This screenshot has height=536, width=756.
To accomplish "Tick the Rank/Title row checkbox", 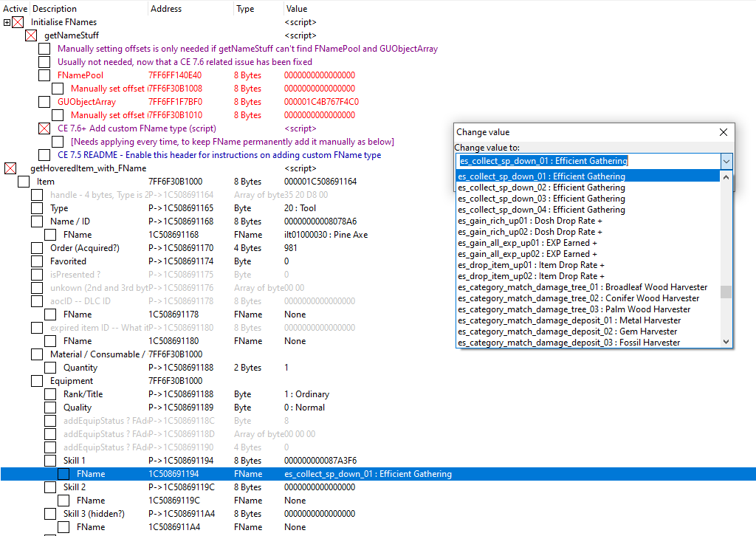I will click(x=50, y=394).
